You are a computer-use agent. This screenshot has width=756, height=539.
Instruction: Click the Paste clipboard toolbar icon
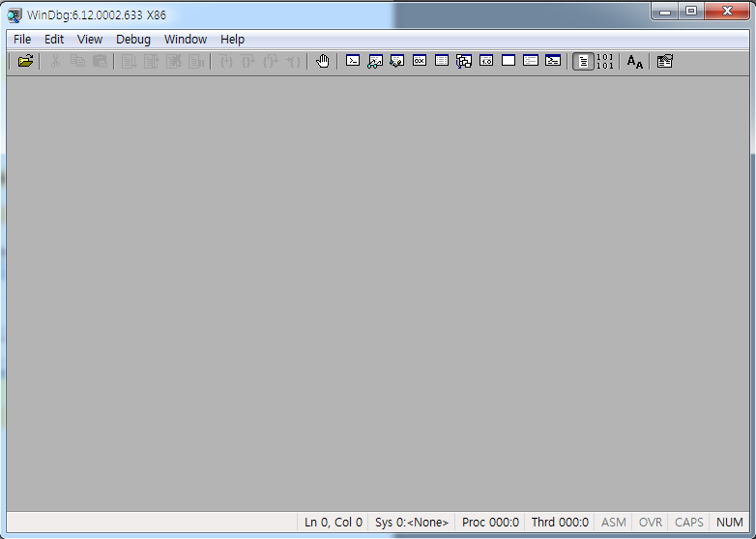pos(100,61)
